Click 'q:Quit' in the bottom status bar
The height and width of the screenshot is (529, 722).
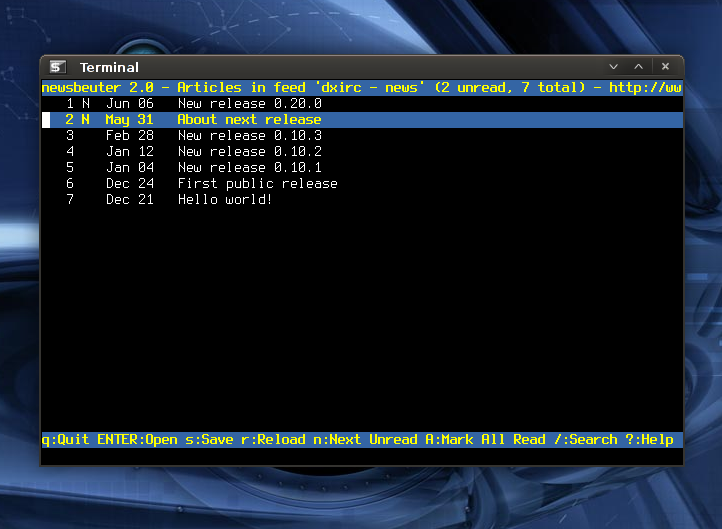tap(65, 439)
